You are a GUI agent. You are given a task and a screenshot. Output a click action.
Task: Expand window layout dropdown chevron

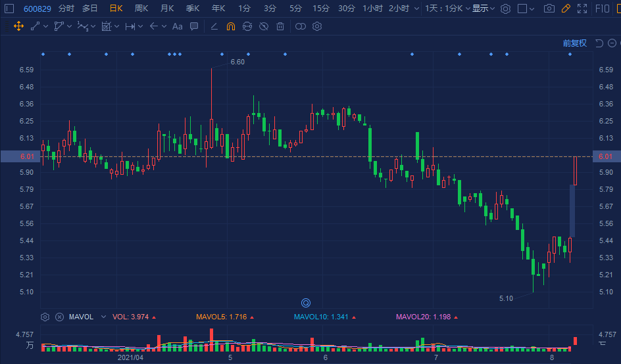[x=532, y=9]
